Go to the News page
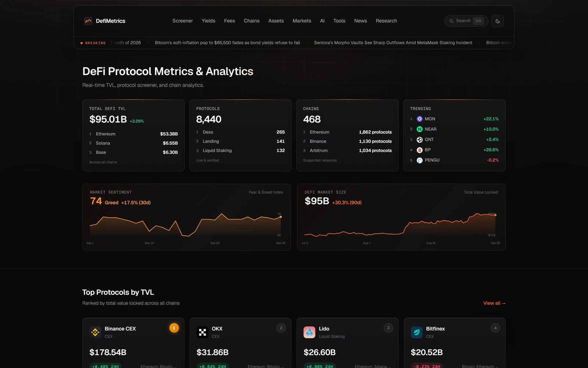 (361, 21)
